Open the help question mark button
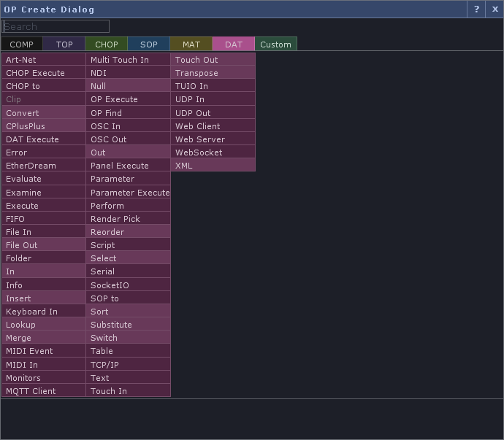 [476, 9]
